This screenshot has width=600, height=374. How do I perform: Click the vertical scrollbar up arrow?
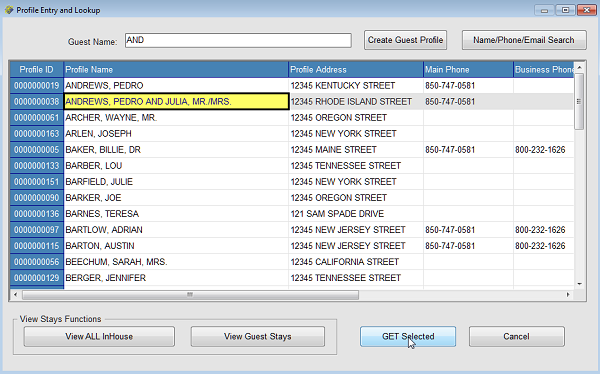(x=579, y=67)
